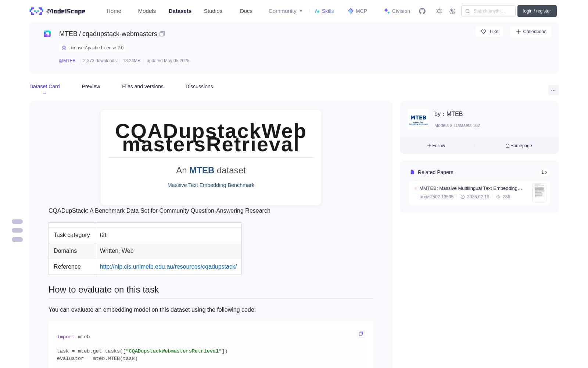Copy the code block with copy icon
The width and height of the screenshot is (588, 368).
tap(361, 334)
